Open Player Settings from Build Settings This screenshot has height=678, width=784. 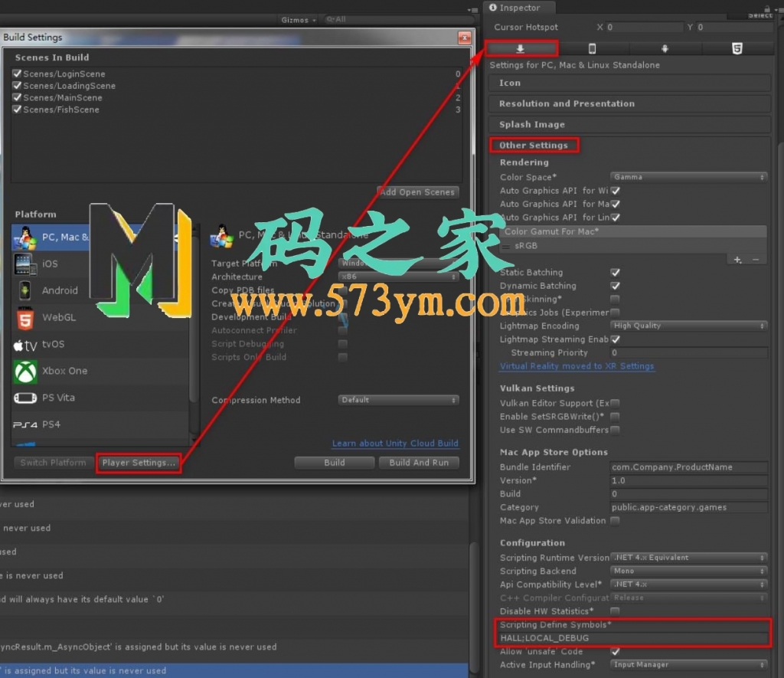pyautogui.click(x=139, y=463)
